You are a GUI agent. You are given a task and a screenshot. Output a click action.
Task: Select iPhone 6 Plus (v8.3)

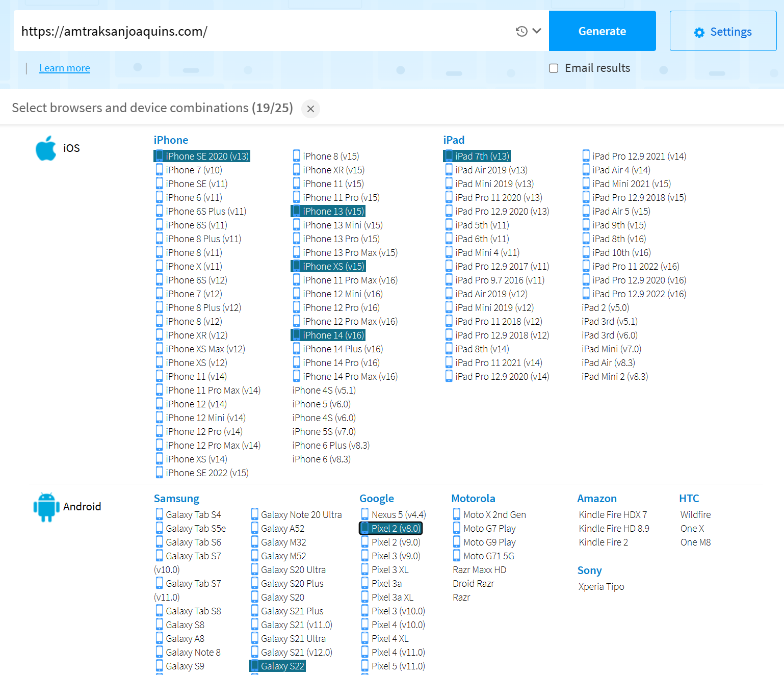pyautogui.click(x=331, y=445)
